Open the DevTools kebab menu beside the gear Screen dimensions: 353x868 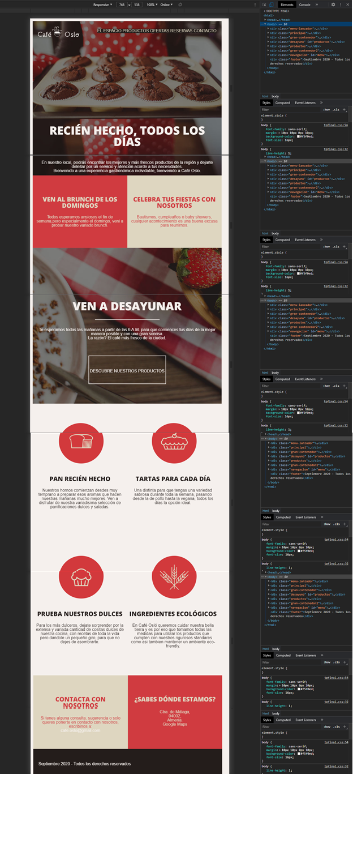click(x=340, y=5)
